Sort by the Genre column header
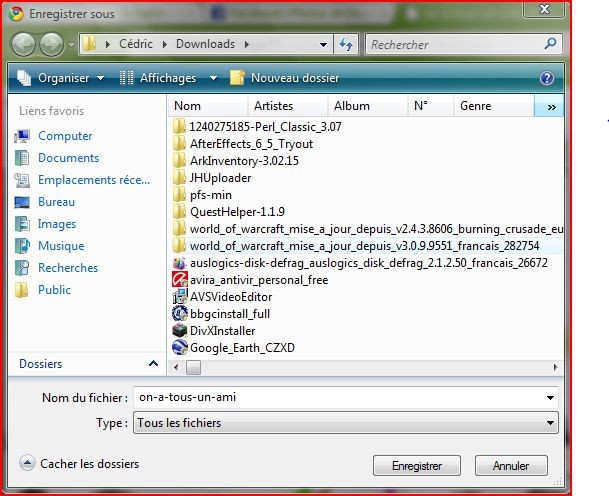Screen dimensions: 609x496 [x=494, y=106]
